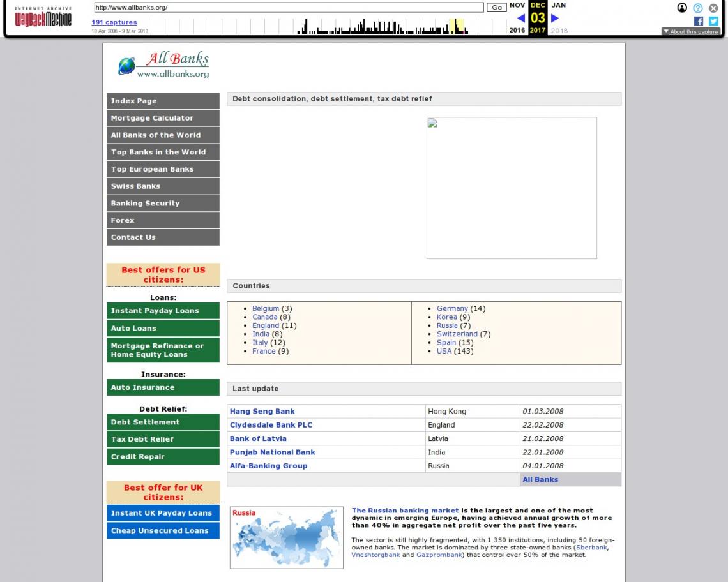Click Auto Loans button
728x582 pixels.
point(163,328)
